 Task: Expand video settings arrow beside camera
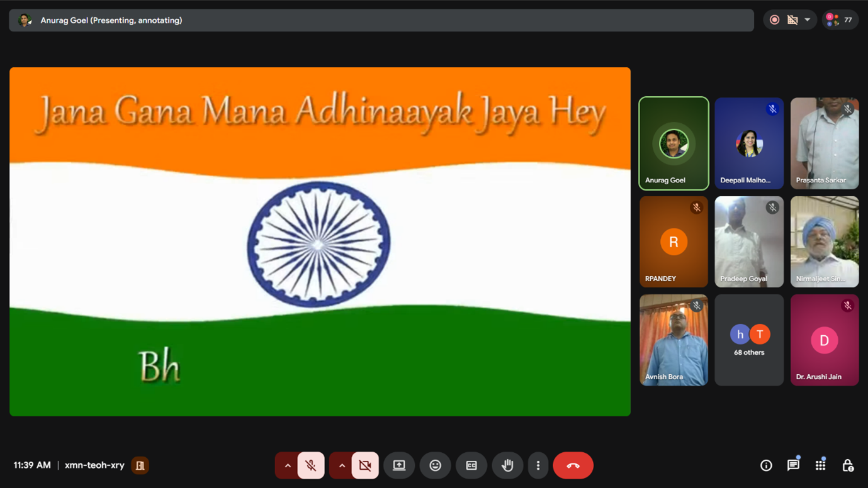pyautogui.click(x=341, y=465)
